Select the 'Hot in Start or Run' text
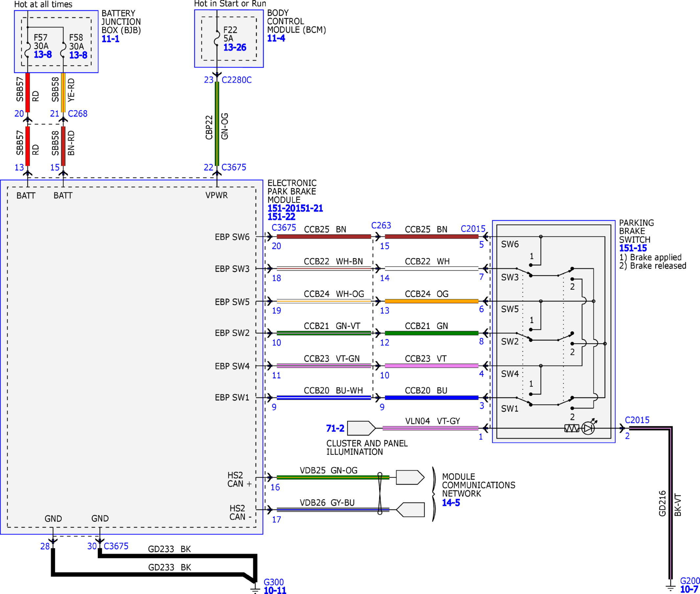This screenshot has width=700, height=594. click(x=230, y=4)
